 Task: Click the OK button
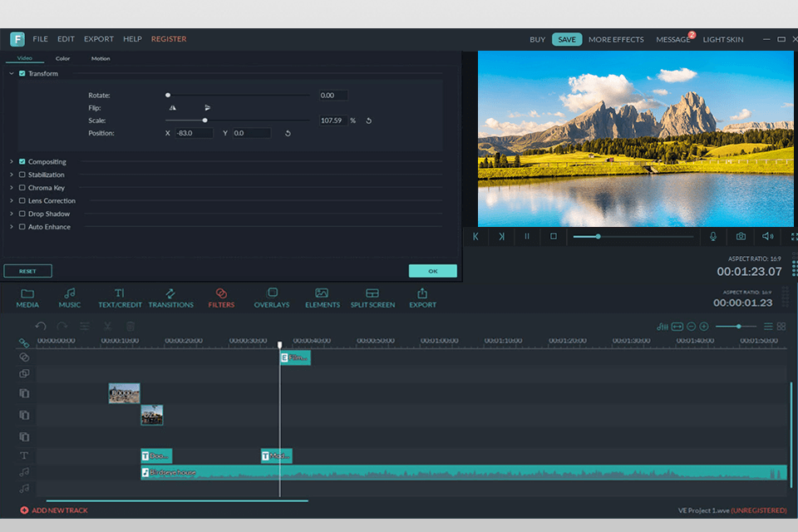click(432, 271)
